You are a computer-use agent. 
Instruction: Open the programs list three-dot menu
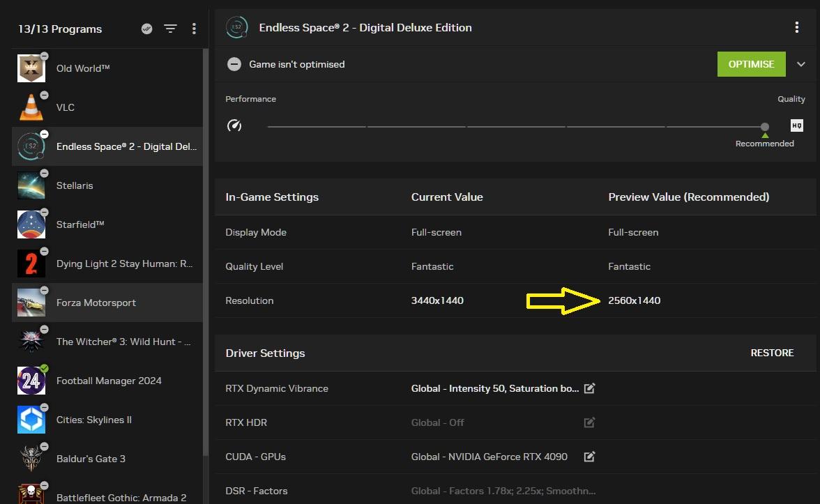(x=194, y=29)
